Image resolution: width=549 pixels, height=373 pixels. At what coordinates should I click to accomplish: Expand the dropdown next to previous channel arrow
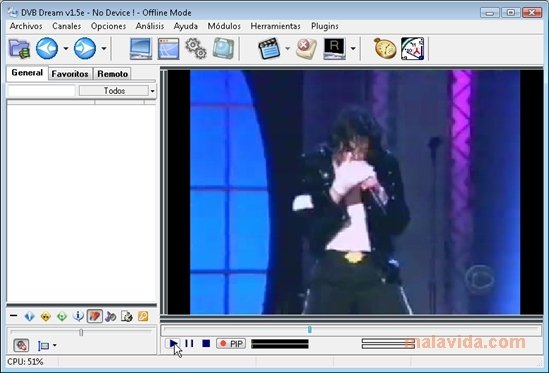[66, 48]
